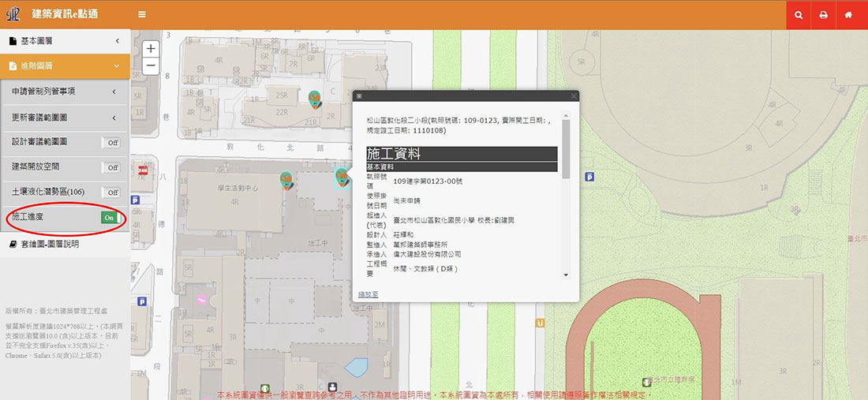Expand 申請管制列管事項 submenu
868x400 pixels.
[x=65, y=92]
